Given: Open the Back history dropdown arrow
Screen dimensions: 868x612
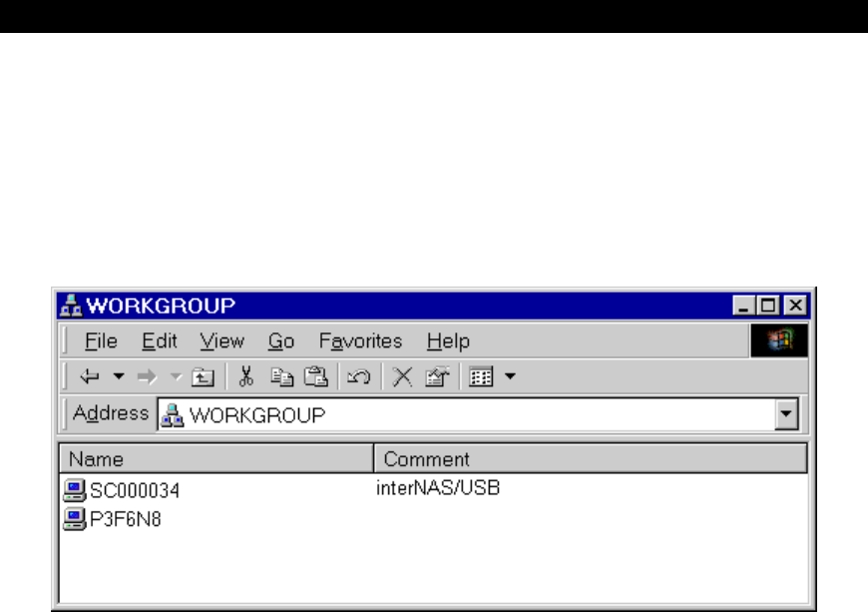Looking at the screenshot, I should [119, 376].
